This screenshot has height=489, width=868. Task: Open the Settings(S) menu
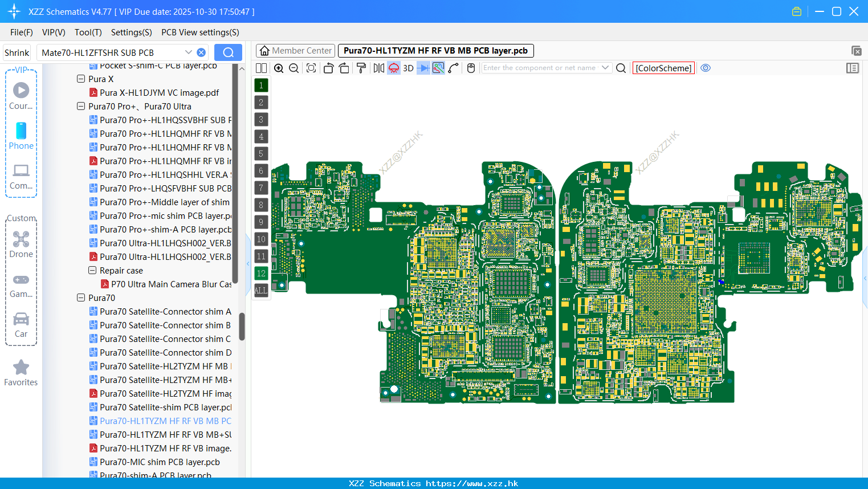point(132,32)
